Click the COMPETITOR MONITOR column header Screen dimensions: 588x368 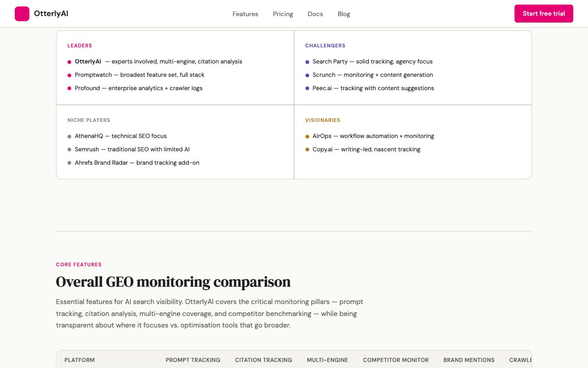click(396, 360)
